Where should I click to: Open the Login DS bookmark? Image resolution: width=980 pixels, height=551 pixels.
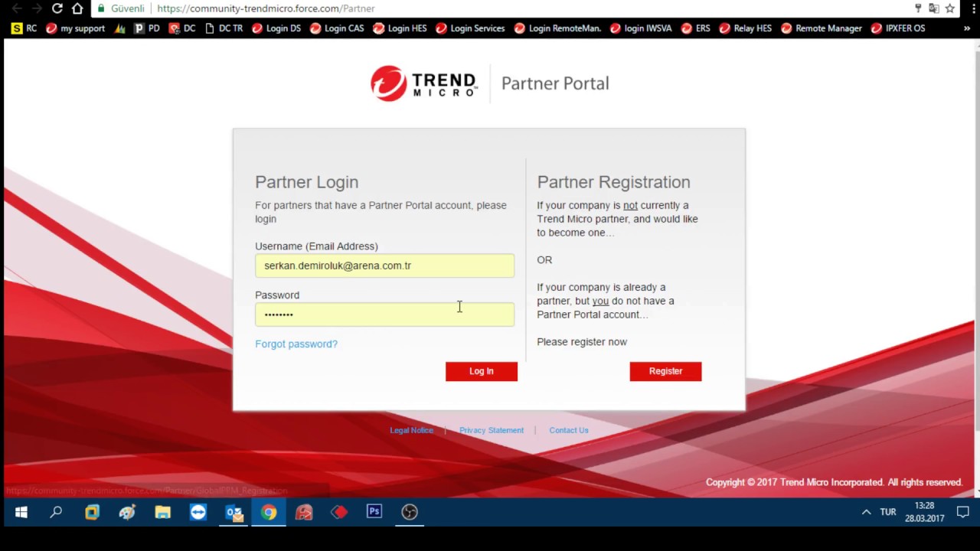[276, 28]
